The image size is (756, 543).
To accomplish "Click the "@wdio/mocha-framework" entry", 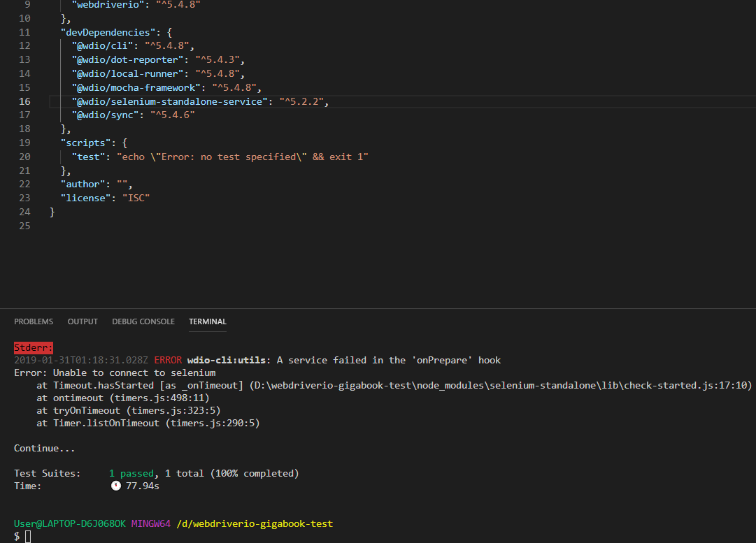I will (x=136, y=87).
